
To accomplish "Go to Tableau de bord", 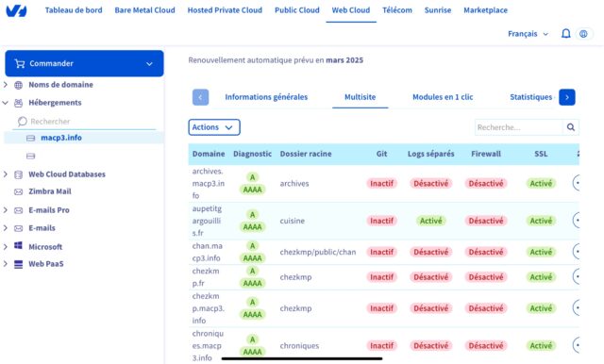I will click(74, 10).
